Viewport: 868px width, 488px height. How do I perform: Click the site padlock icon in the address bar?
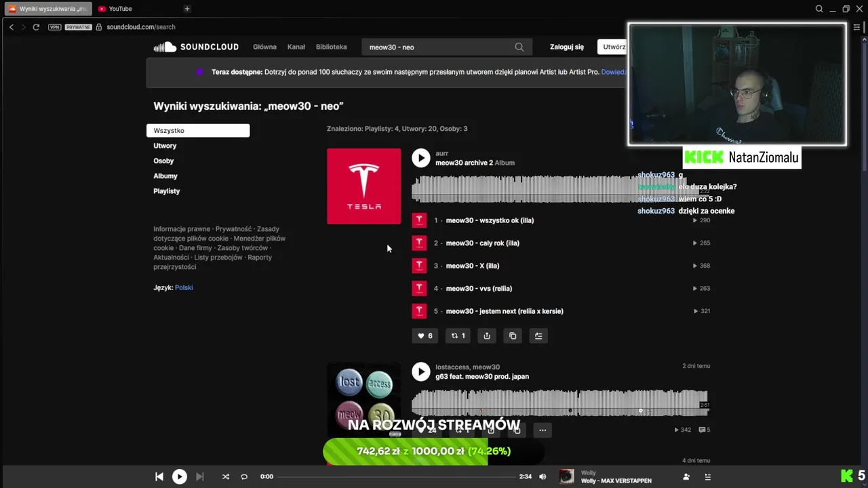(x=99, y=27)
